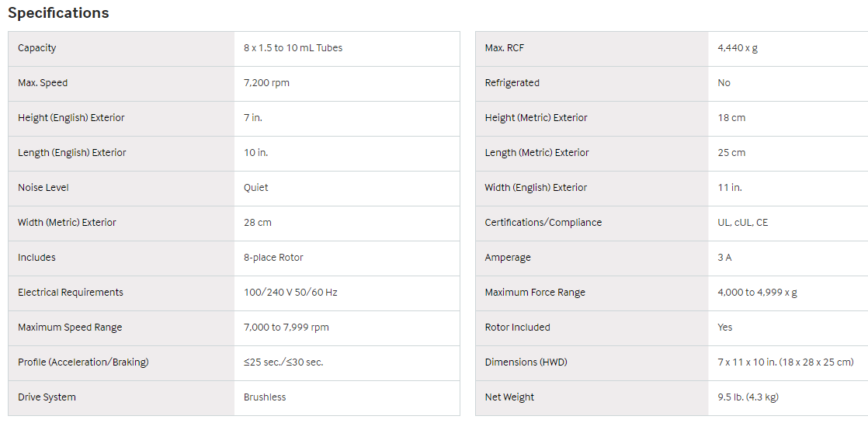Viewport: 868px width, 423px height.
Task: Click the 7,200 rpm speed value
Action: point(266,83)
